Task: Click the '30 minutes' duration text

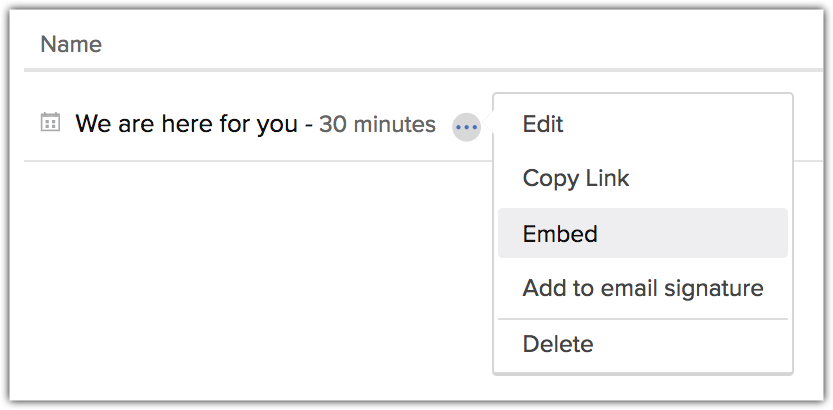Action: click(x=377, y=125)
